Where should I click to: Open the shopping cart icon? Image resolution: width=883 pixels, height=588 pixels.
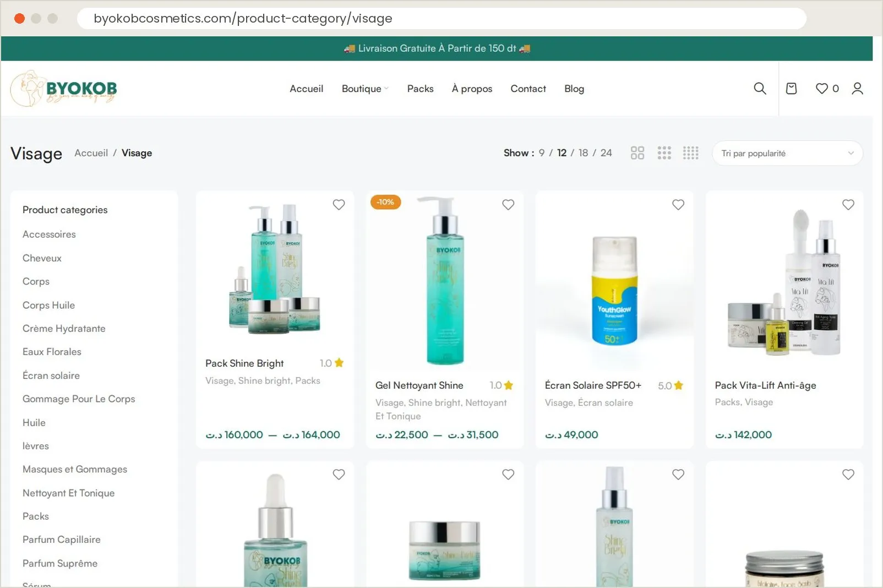point(791,89)
